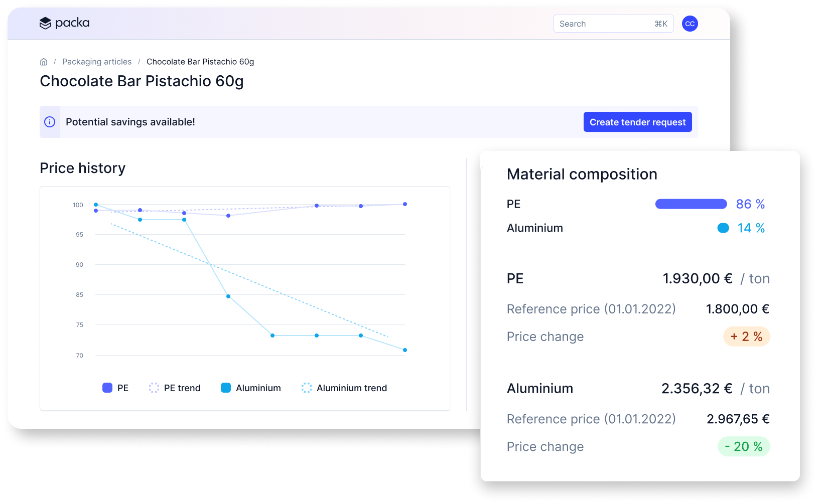Click the 2.356,32 € Aluminium price
This screenshot has height=504, width=818.
[697, 388]
